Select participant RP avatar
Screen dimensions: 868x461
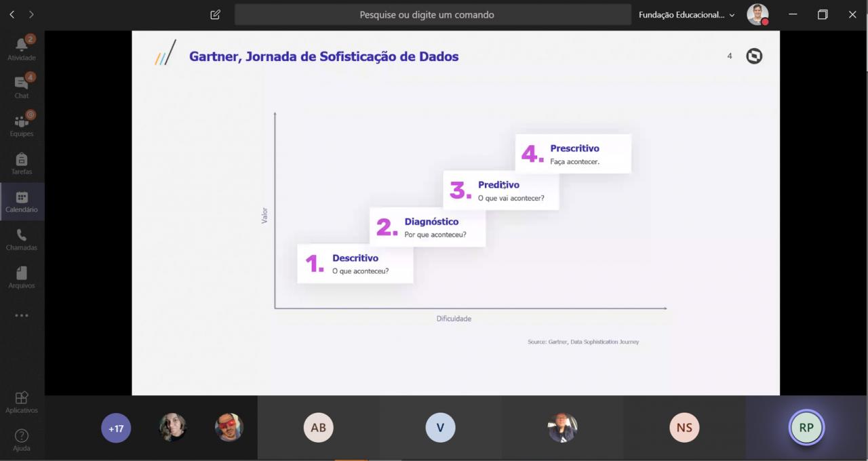click(806, 428)
